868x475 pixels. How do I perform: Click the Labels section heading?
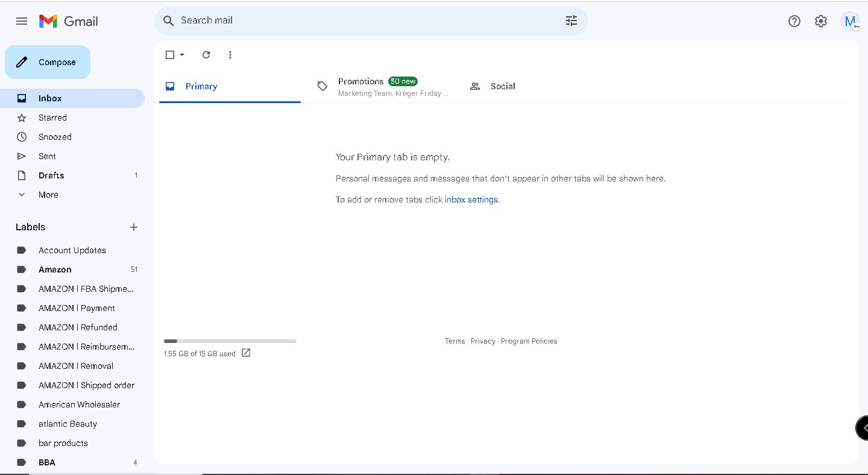31,227
